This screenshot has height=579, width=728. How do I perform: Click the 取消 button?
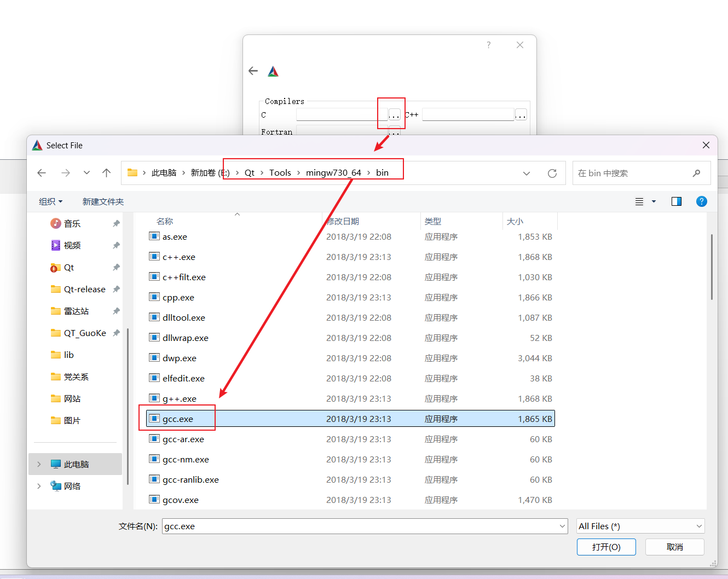point(674,547)
